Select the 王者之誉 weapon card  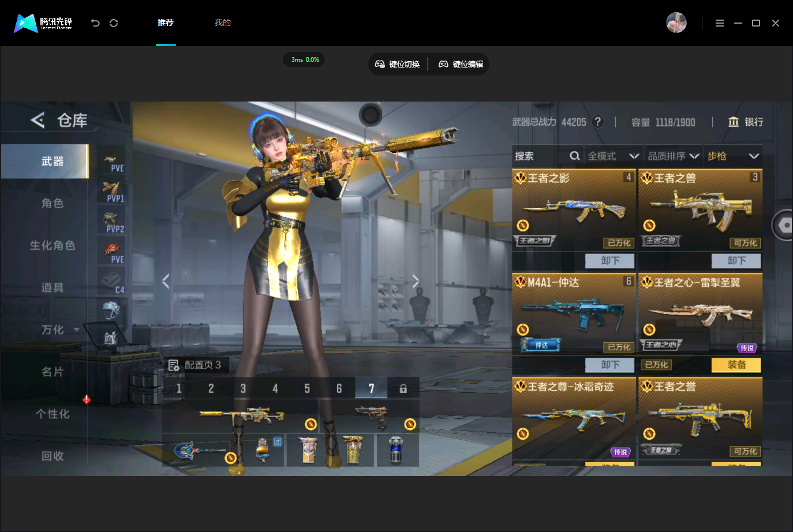pos(701,418)
